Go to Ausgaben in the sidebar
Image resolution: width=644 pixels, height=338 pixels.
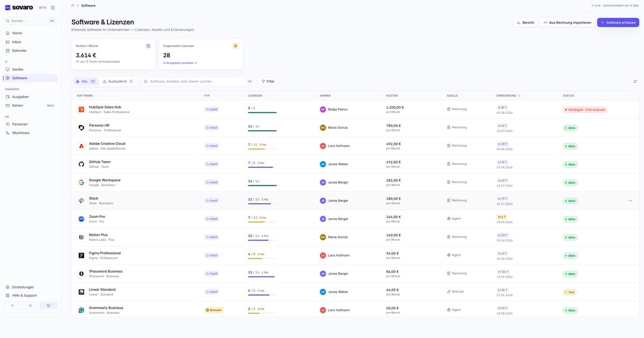tap(31, 97)
